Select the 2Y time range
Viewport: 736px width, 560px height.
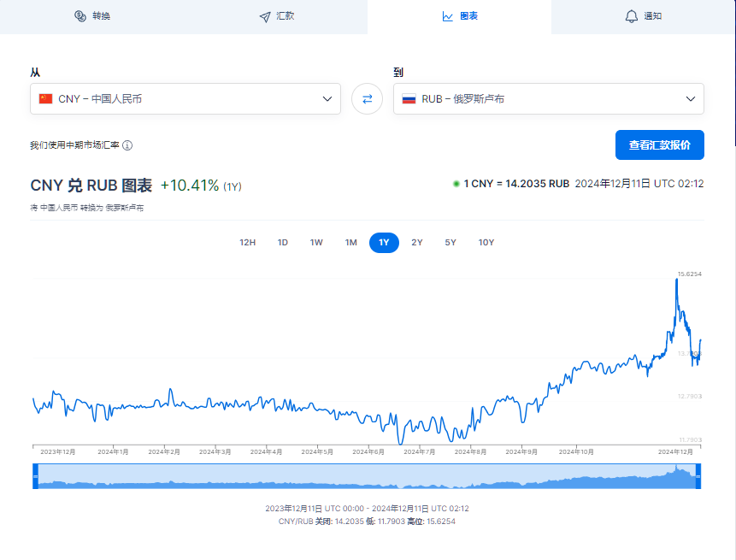417,243
